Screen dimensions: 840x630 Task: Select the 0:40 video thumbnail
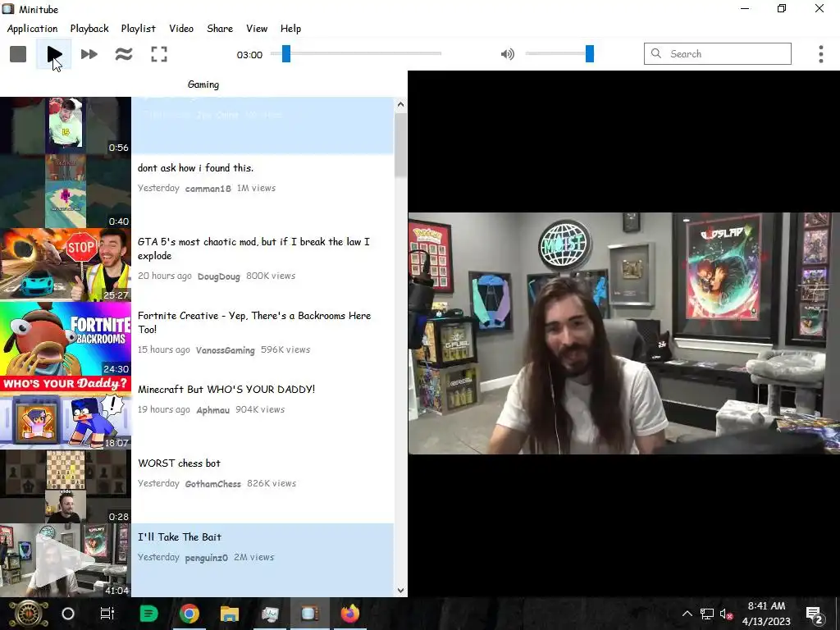click(66, 191)
